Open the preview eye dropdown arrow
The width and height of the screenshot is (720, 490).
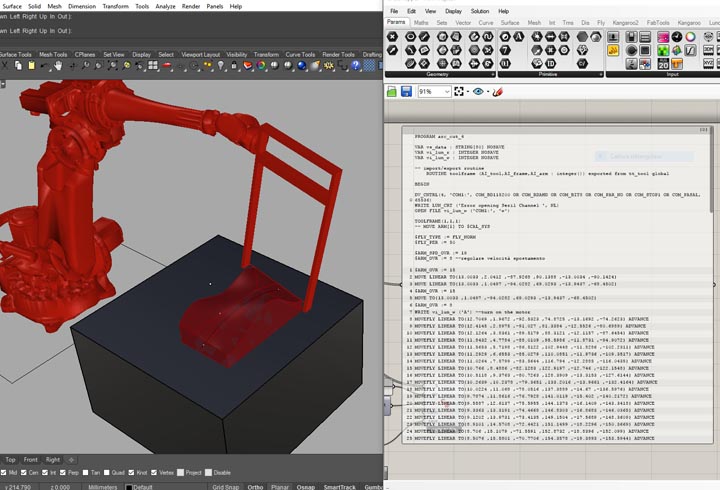click(488, 92)
